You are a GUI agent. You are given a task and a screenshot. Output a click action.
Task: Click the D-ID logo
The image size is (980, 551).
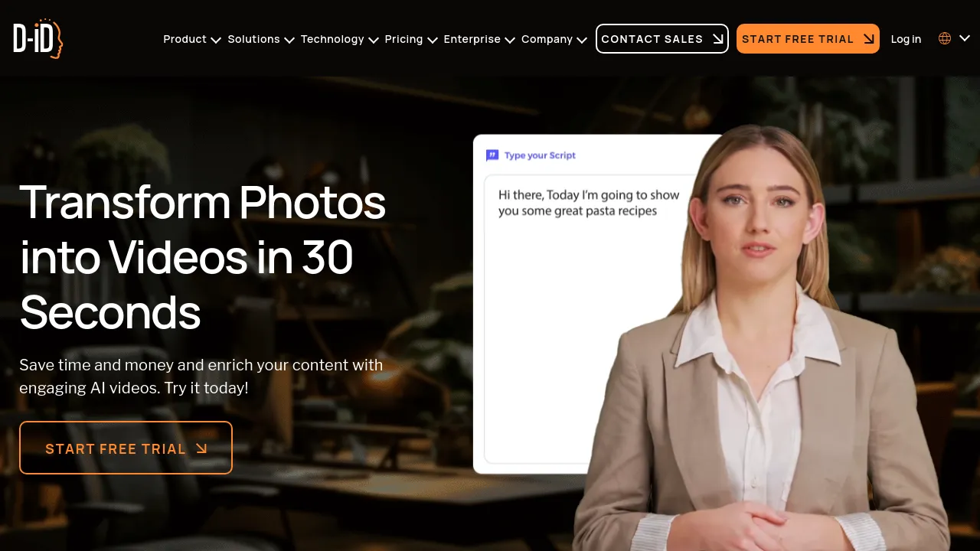(38, 39)
